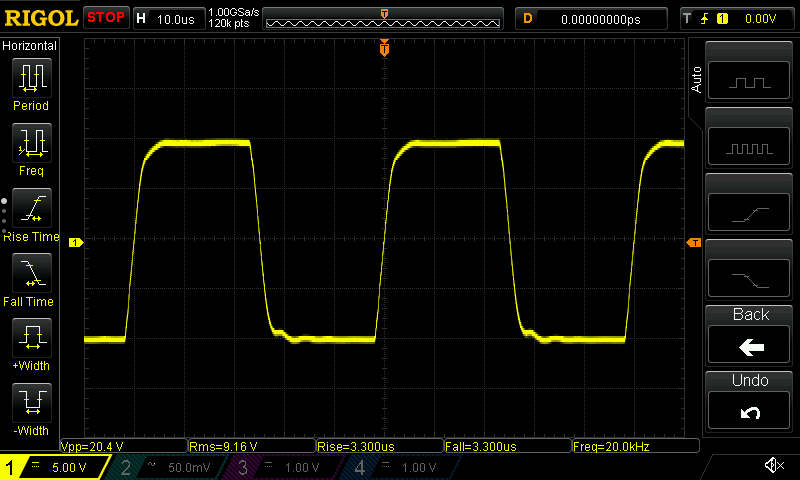Select the Period measurement icon
The height and width of the screenshot is (480, 800).
tap(32, 78)
